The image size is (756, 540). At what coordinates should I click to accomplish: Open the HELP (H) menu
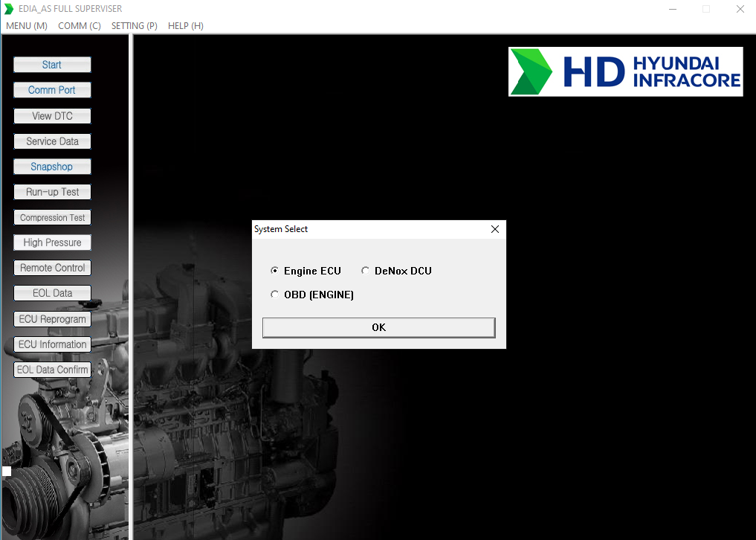[x=186, y=26]
